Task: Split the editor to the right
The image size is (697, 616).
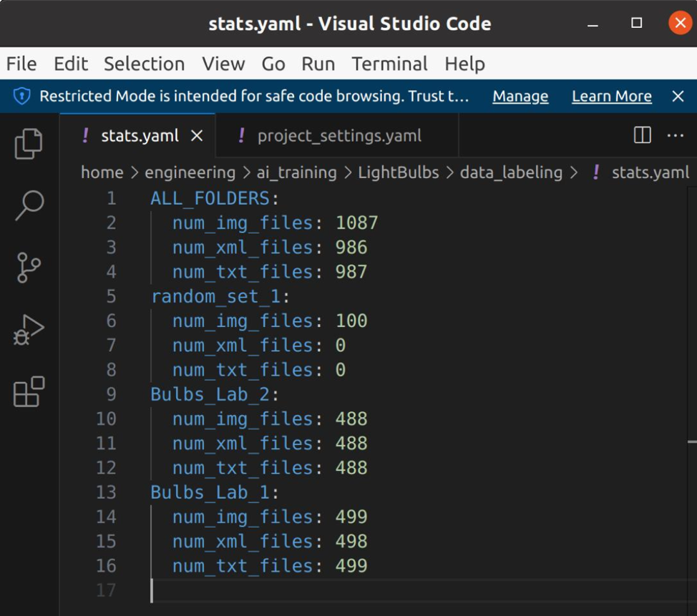Action: point(642,135)
